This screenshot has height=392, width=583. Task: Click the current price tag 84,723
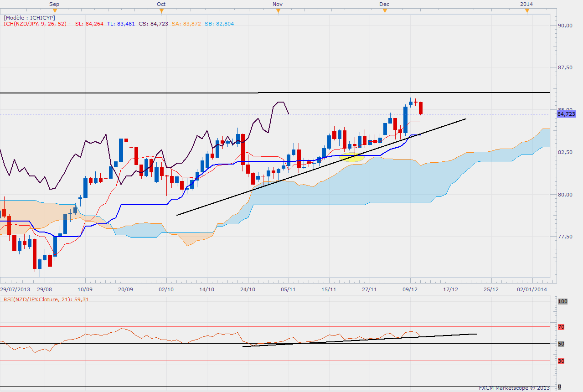(x=566, y=114)
